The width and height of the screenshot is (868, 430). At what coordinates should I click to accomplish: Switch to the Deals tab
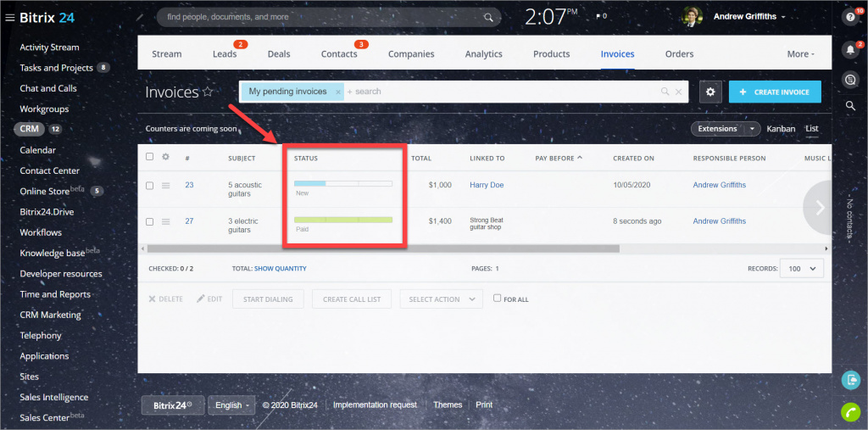pos(279,53)
